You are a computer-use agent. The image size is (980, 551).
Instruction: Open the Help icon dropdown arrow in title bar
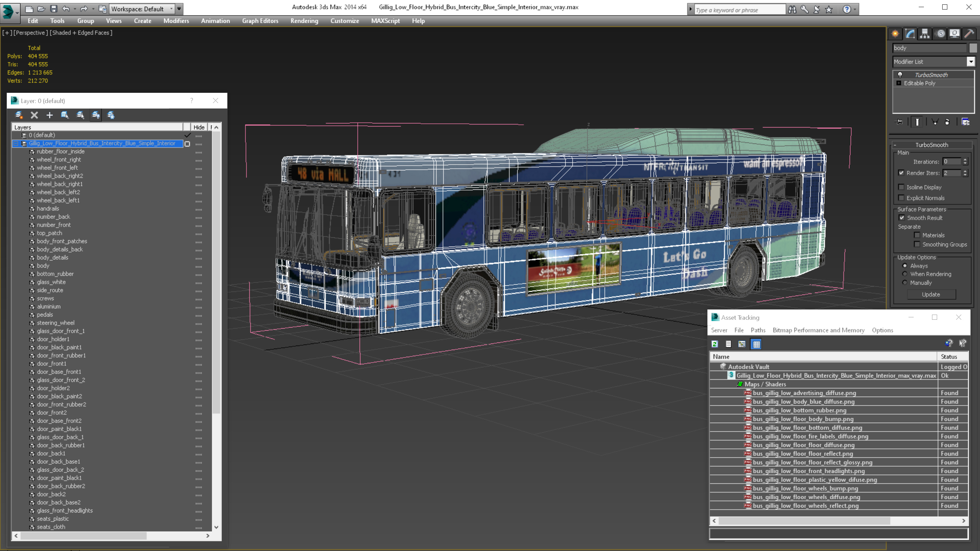[x=855, y=9]
